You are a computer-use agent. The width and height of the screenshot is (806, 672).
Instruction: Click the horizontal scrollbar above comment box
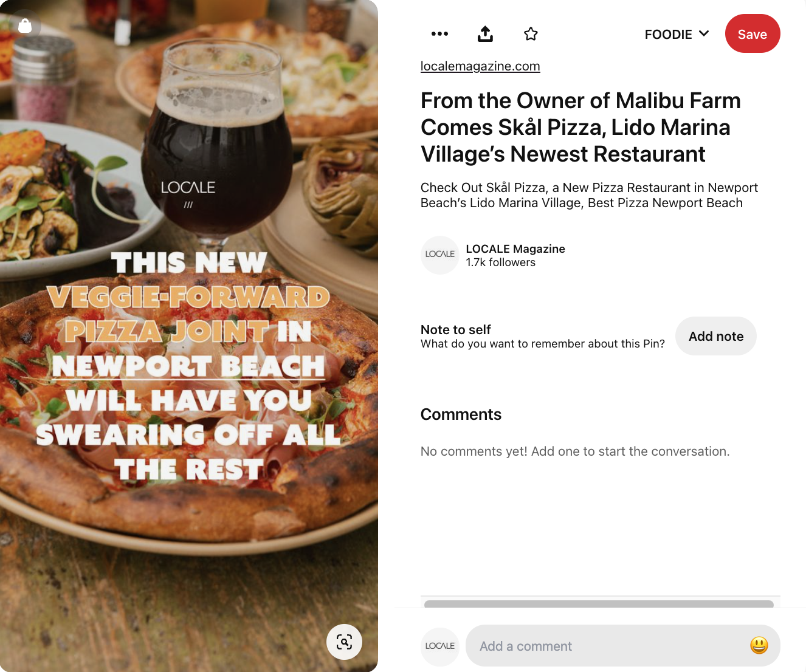tap(599, 604)
